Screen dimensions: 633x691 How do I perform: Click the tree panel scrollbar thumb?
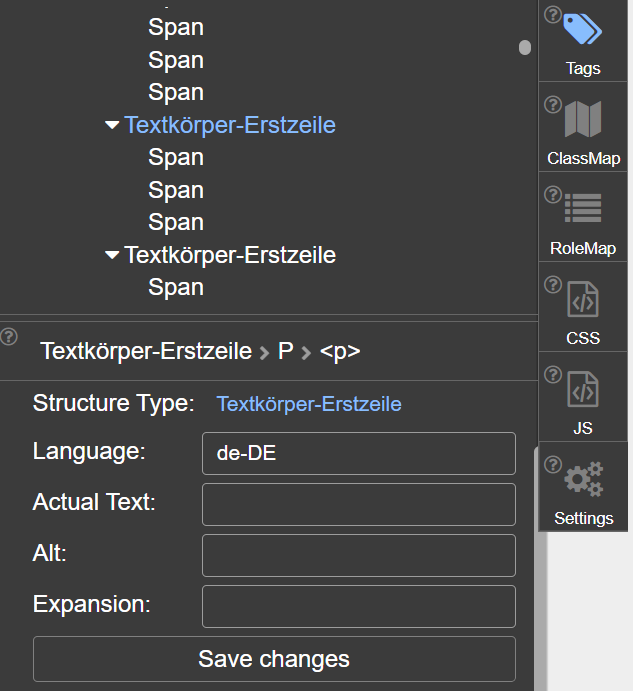coord(525,48)
